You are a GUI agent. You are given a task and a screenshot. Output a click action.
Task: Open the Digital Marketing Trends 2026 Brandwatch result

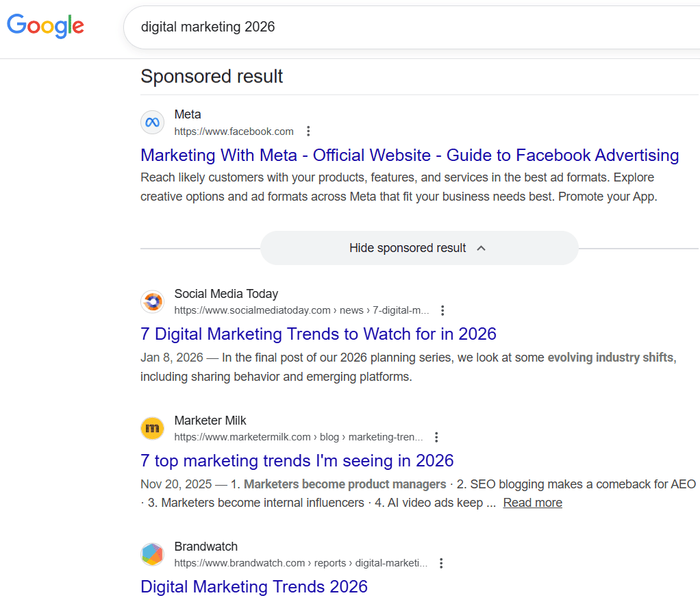tap(254, 586)
